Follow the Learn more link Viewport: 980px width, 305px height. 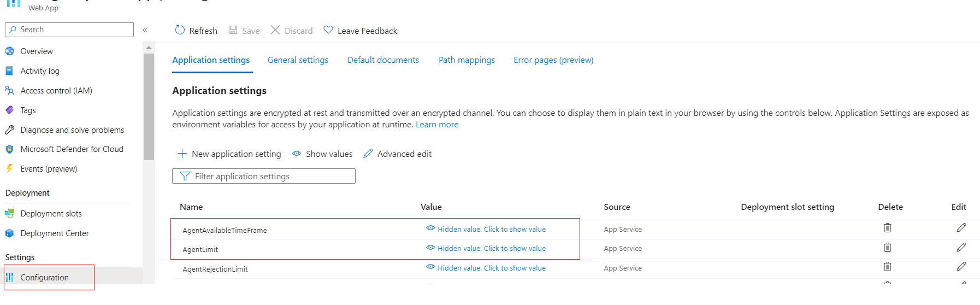437,125
